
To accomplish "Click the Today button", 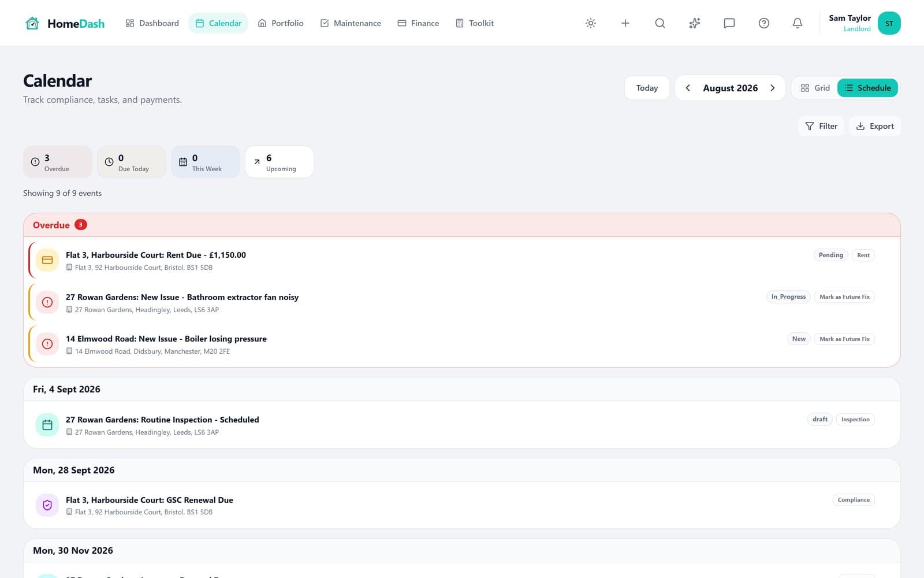I will click(x=647, y=88).
